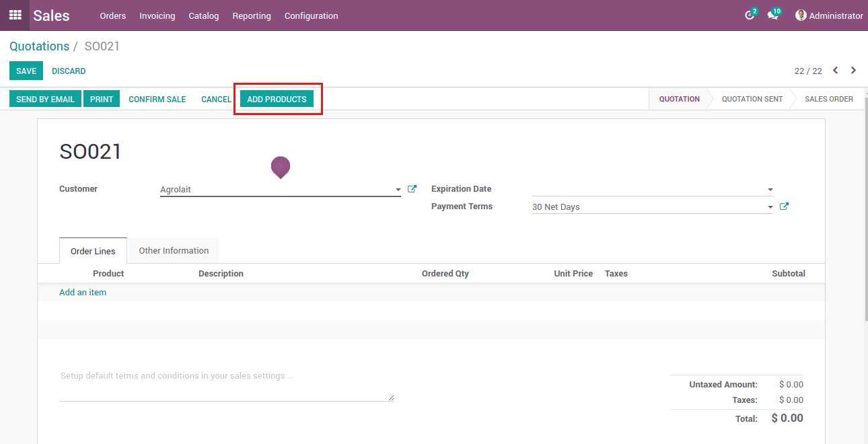Open the Orders menu
Screen dimensions: 868x444
pyautogui.click(x=112, y=15)
